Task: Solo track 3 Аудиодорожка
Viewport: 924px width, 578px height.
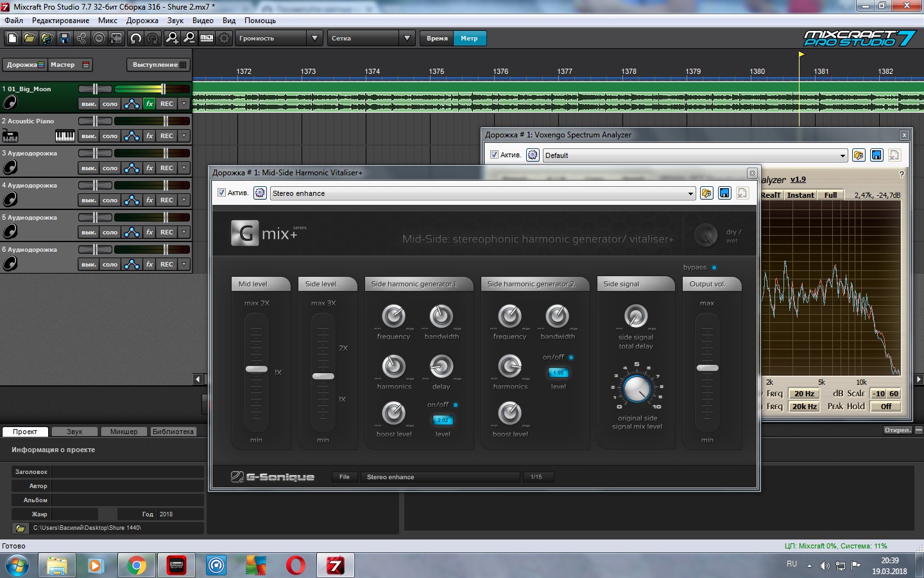Action: (x=110, y=168)
